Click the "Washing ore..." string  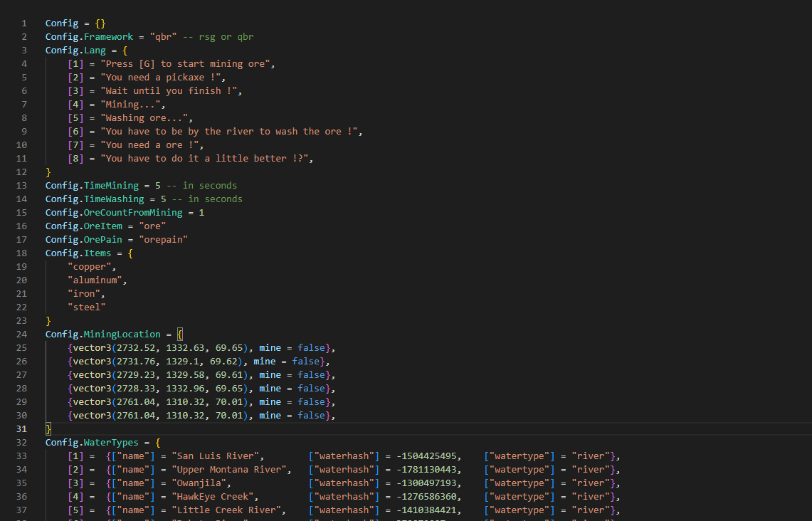tap(146, 118)
